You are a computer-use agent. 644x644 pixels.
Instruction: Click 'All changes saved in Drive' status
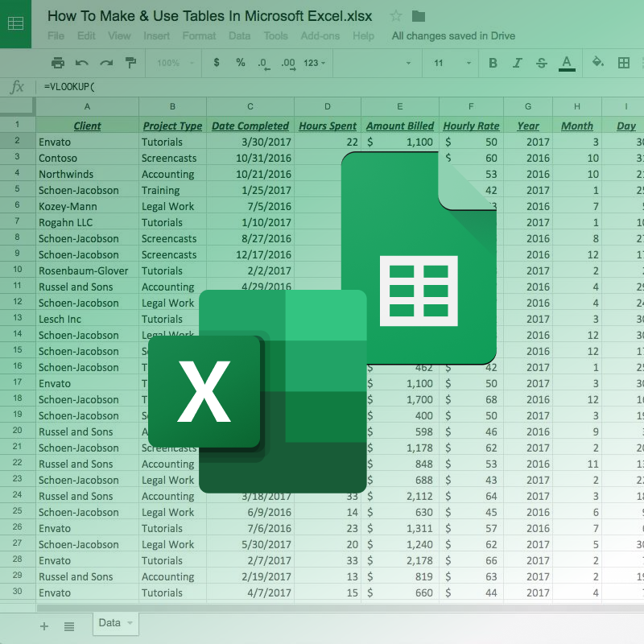click(x=453, y=35)
